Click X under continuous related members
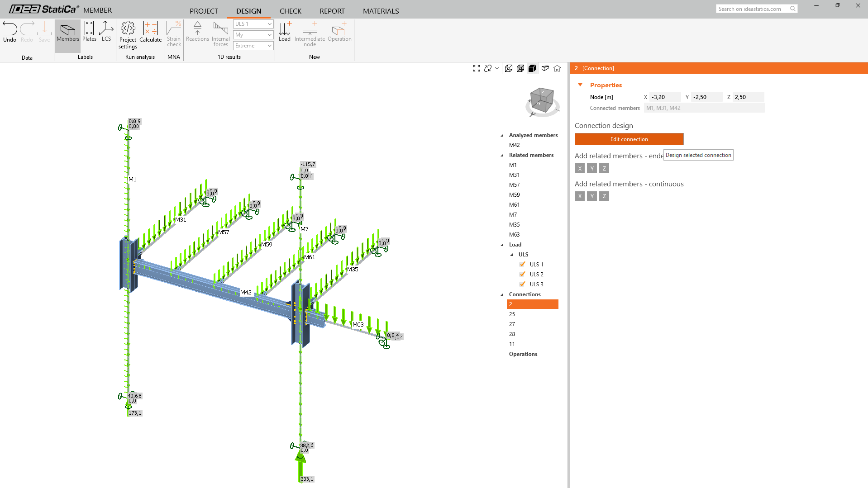Viewport: 868px width, 488px height. (x=580, y=196)
